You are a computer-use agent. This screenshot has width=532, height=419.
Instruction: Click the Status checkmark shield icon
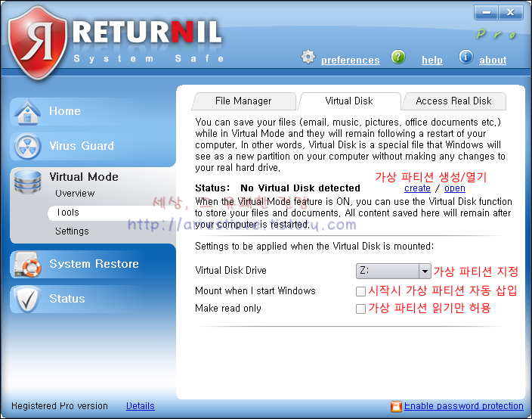tap(27, 299)
